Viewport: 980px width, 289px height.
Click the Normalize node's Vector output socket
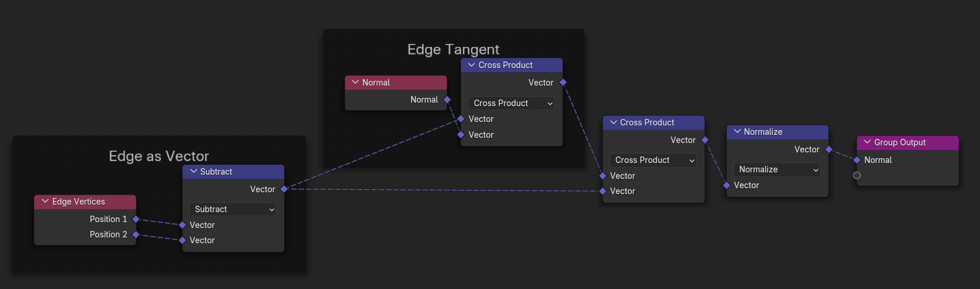point(829,149)
